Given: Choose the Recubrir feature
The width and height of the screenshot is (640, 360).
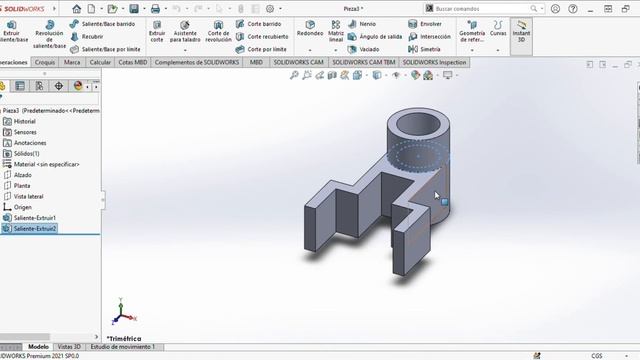Looking at the screenshot, I should 87,37.
